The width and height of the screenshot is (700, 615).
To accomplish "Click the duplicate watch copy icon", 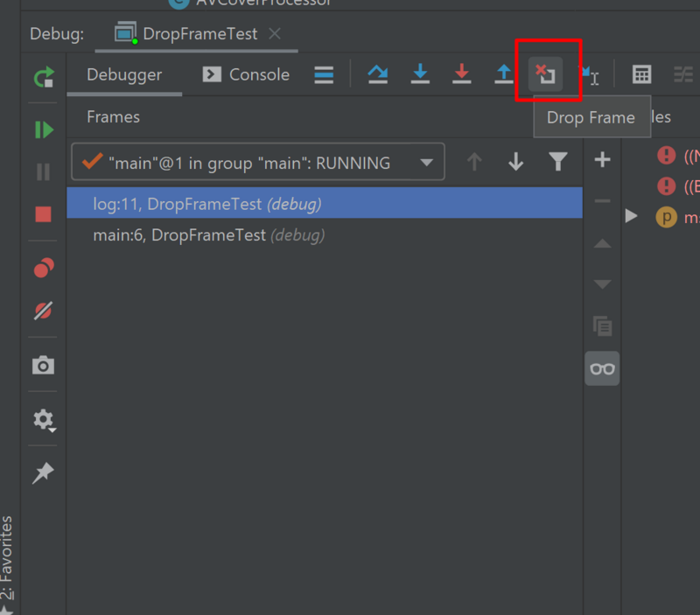I will tap(602, 326).
